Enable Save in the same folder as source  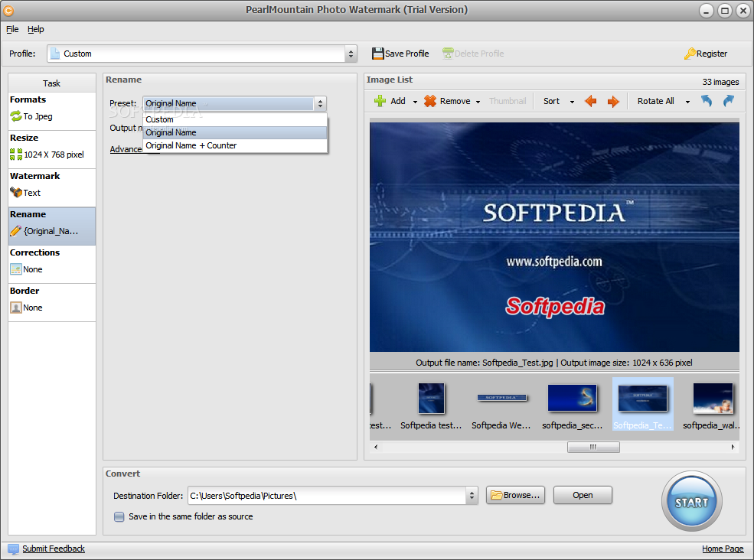[x=119, y=516]
